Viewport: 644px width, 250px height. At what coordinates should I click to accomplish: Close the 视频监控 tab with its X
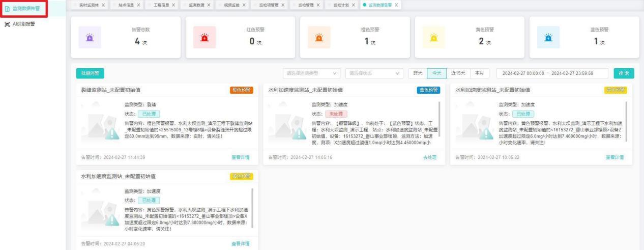tap(244, 5)
